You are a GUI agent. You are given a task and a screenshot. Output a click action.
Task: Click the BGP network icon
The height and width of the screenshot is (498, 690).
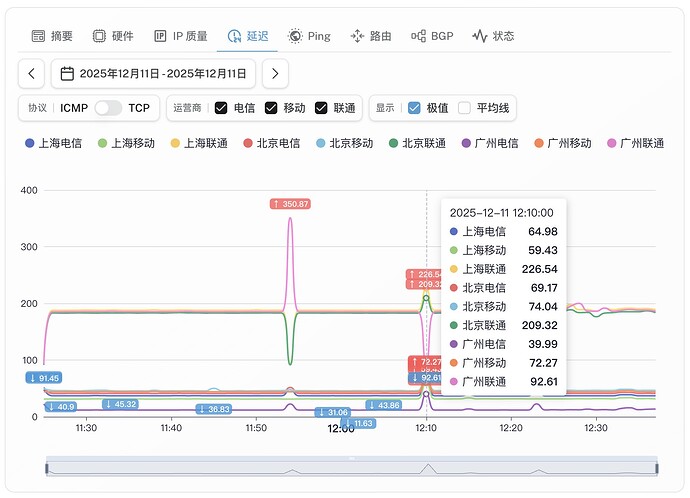coord(418,36)
